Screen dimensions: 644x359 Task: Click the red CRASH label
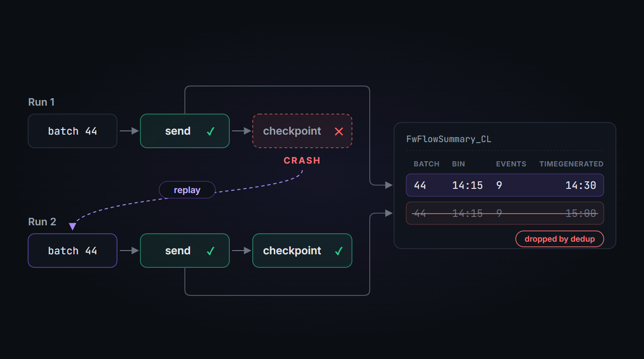(302, 160)
